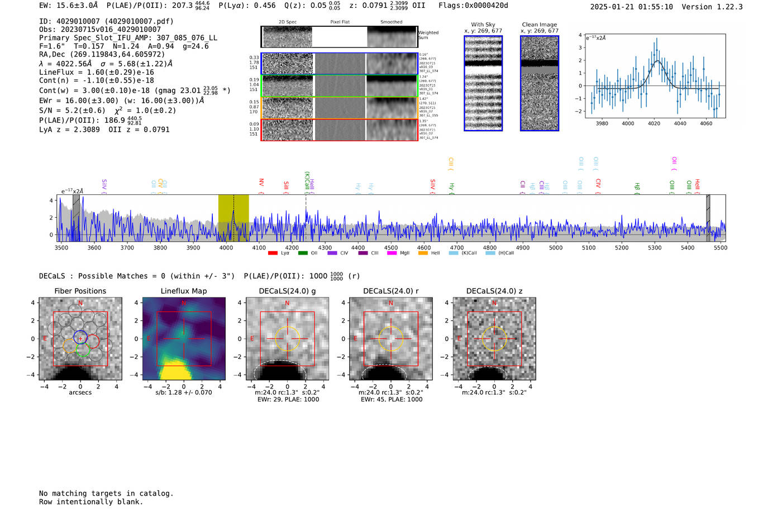
Task: Select the 'EW: 15.6±3.0Å' header value
Action: point(69,6)
